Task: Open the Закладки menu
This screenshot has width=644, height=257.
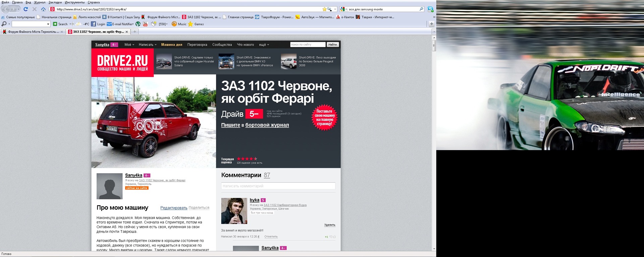Action: click(55, 2)
